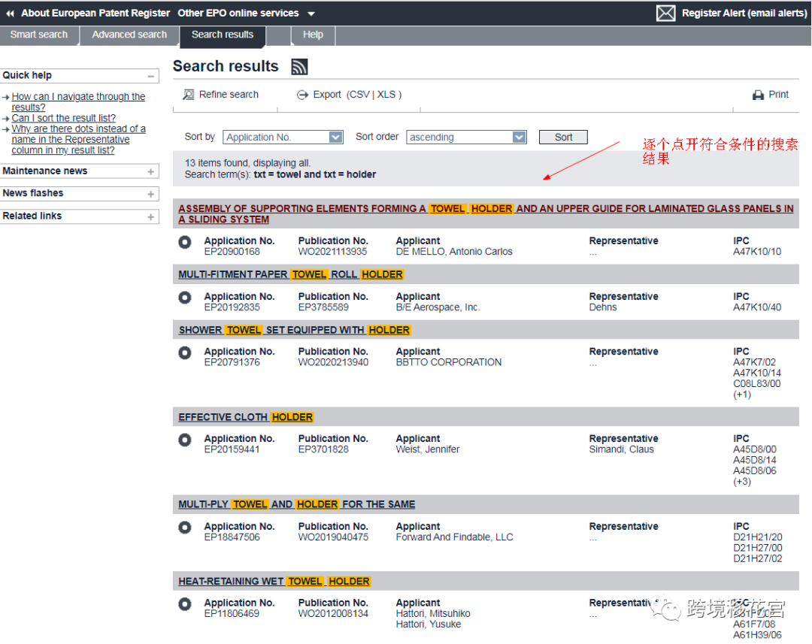Select radio button for application EP20791376

click(185, 352)
